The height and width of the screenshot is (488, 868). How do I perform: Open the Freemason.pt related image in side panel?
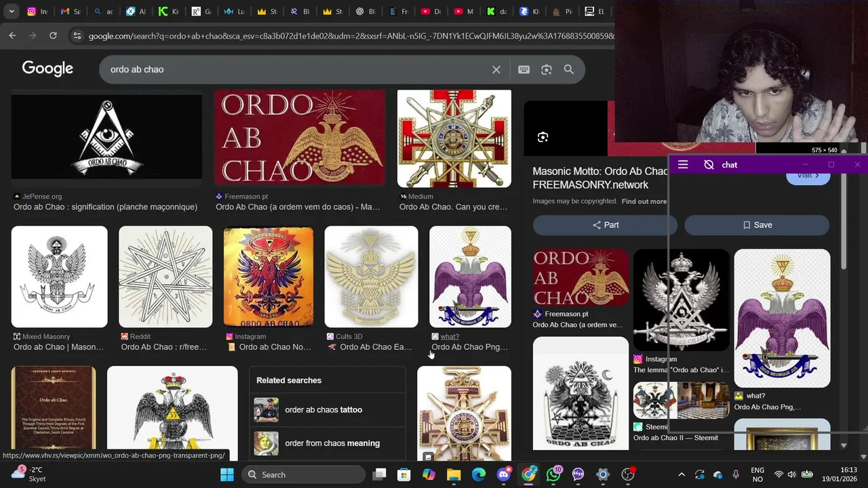(580, 277)
